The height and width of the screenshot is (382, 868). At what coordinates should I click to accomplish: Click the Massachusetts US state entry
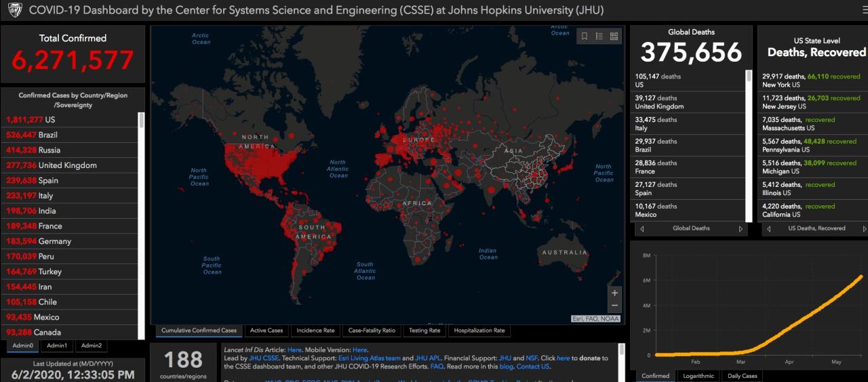812,124
